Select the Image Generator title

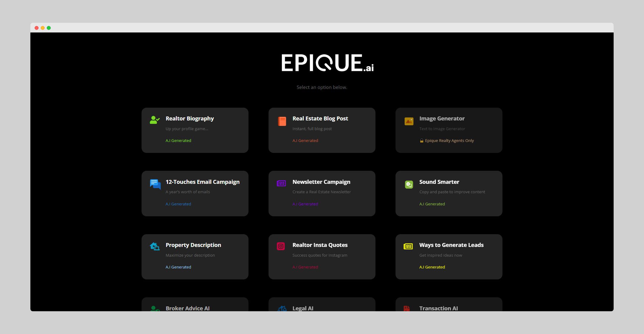pyautogui.click(x=442, y=119)
